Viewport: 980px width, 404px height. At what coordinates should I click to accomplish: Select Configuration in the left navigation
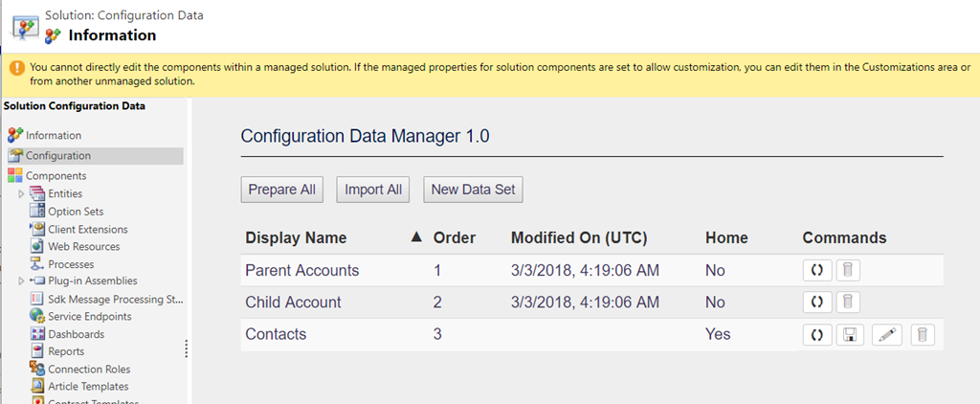[57, 156]
